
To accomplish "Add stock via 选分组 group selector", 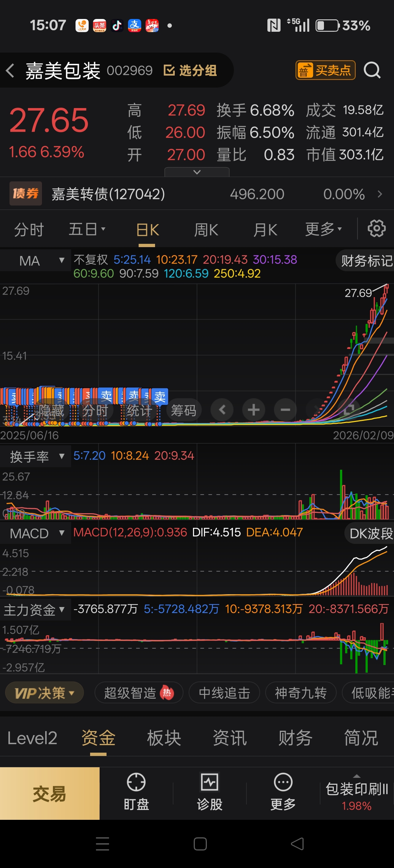I will [x=190, y=70].
